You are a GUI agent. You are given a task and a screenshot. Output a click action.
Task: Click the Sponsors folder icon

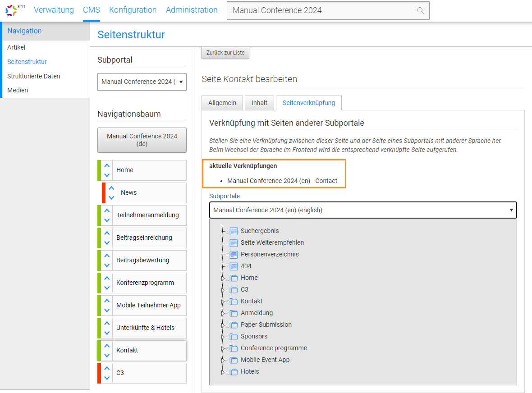[x=234, y=337]
